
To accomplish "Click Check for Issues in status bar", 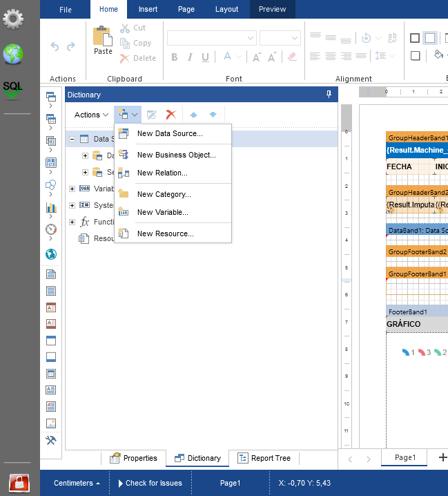I will tap(150, 483).
